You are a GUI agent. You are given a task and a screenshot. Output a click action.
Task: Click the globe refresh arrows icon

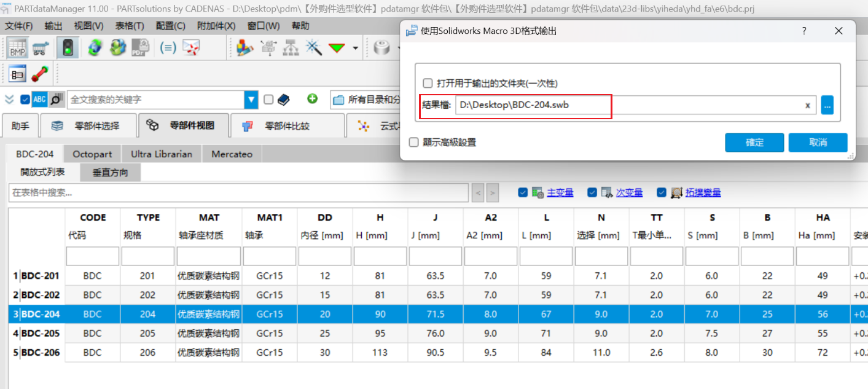(95, 48)
